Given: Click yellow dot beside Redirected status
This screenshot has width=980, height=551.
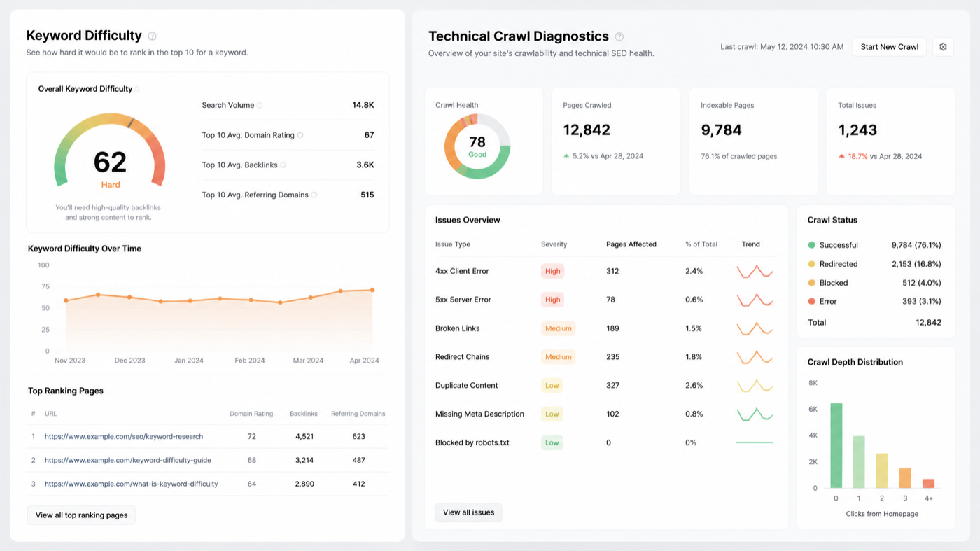Looking at the screenshot, I should coord(811,264).
